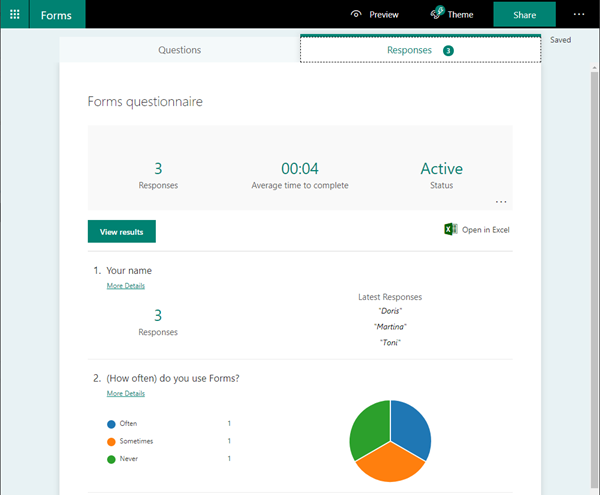
Task: Switch to the Questions tab
Action: pyautogui.click(x=179, y=50)
